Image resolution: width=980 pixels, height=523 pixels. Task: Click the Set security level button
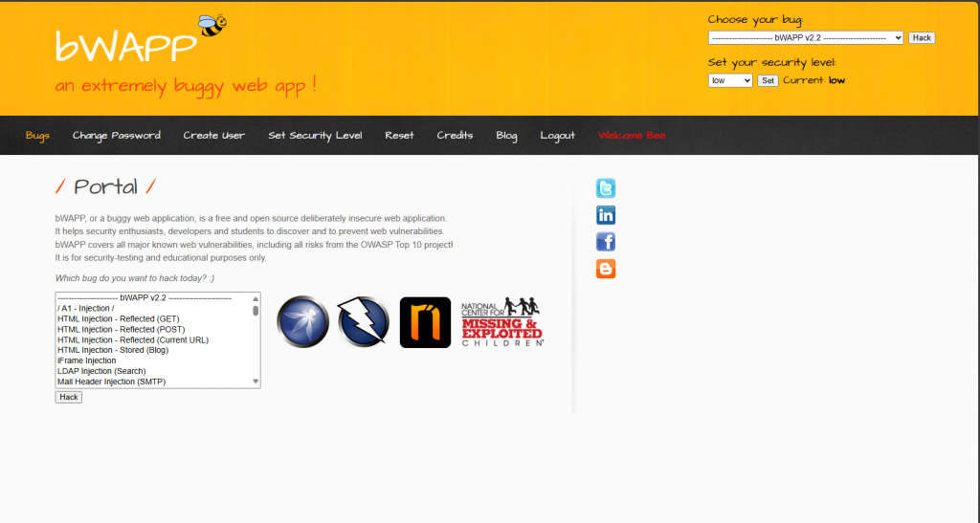tap(768, 80)
